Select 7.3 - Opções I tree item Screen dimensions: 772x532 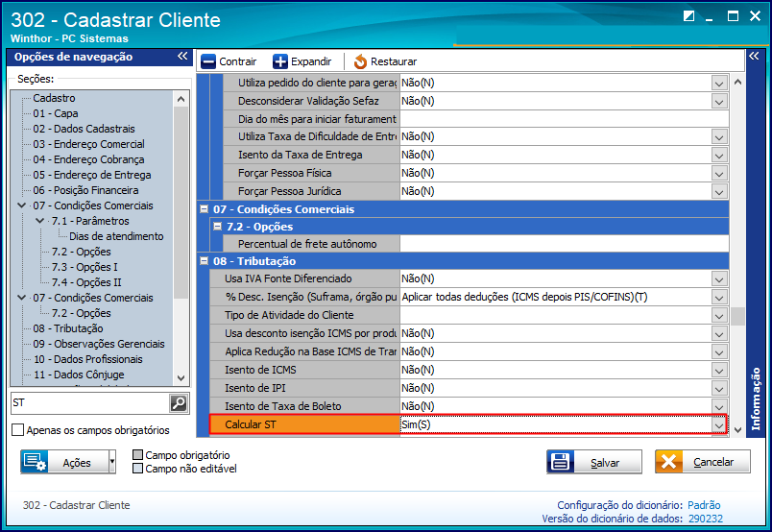click(84, 267)
